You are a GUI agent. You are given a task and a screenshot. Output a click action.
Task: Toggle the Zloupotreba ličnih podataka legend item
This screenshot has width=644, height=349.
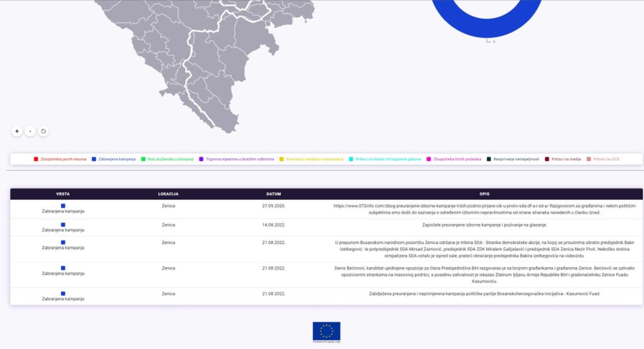point(458,159)
